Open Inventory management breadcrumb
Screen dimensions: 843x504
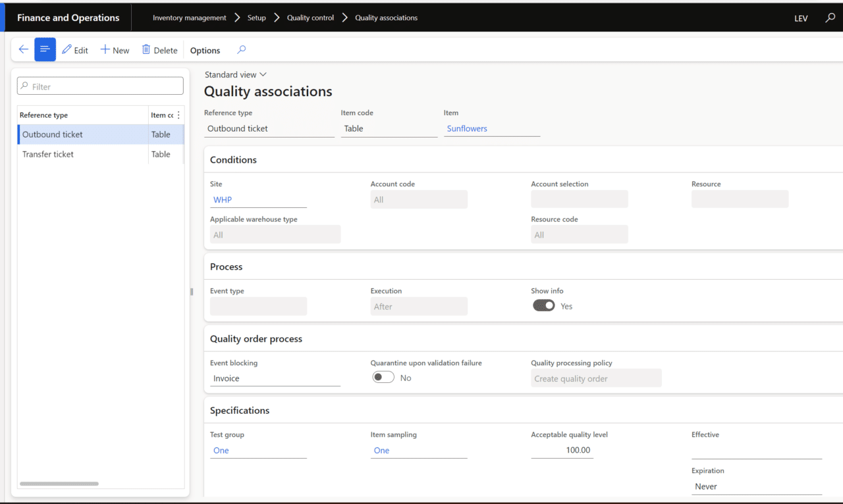tap(190, 18)
